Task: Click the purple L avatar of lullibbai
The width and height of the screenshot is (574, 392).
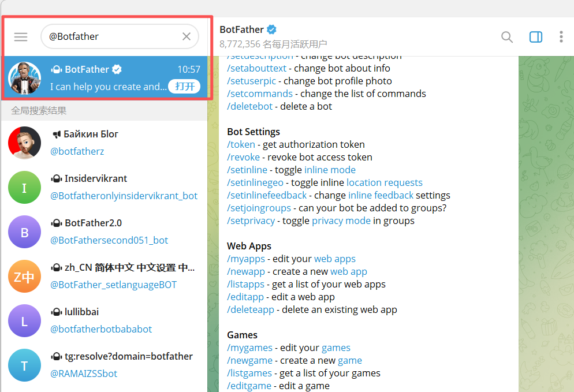Action: click(x=24, y=320)
